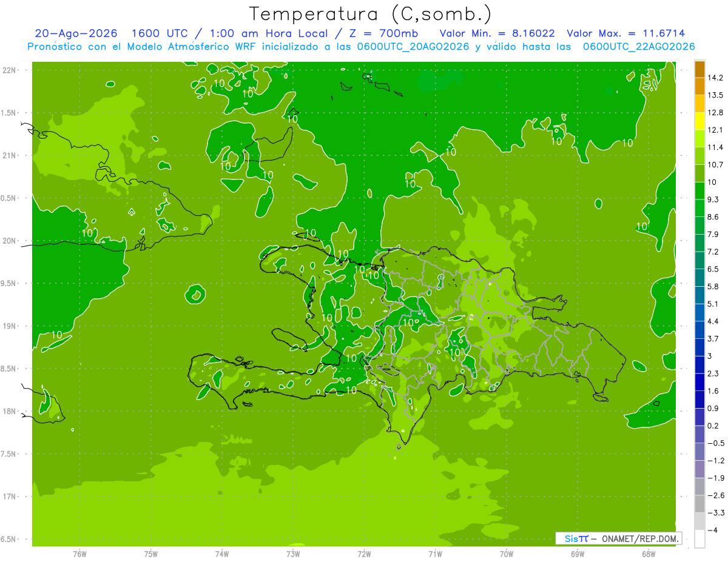The height and width of the screenshot is (562, 728).
Task: Click the "Valor Min. = 8.16022" readout
Action: pos(497,34)
